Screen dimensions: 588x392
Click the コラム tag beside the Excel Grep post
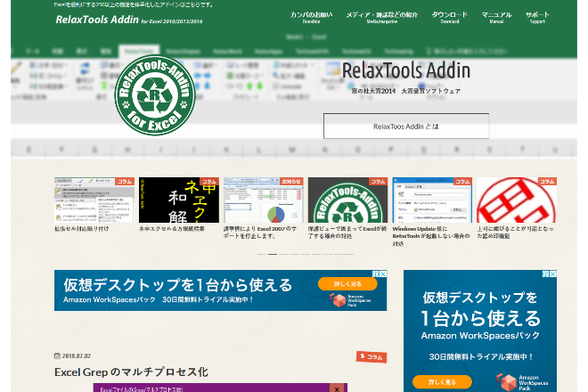(x=372, y=356)
